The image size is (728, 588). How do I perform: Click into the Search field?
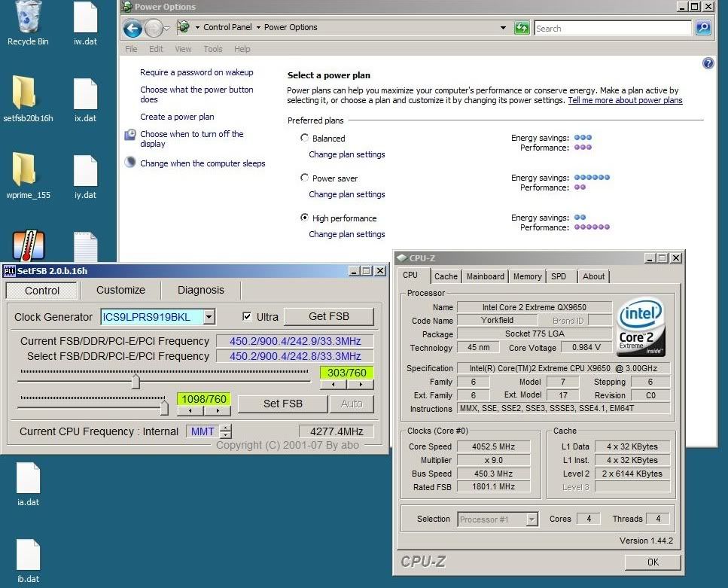pos(612,29)
